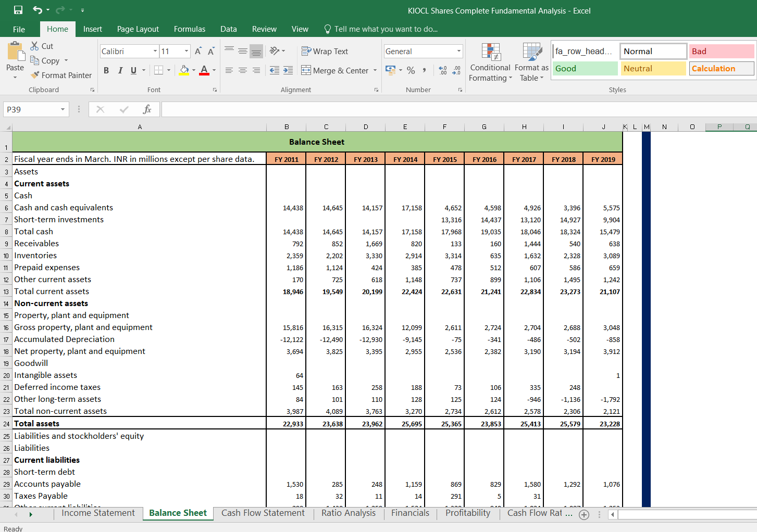Image resolution: width=757 pixels, height=532 pixels.
Task: Switch to the Formulas ribbon tab
Action: (190, 29)
